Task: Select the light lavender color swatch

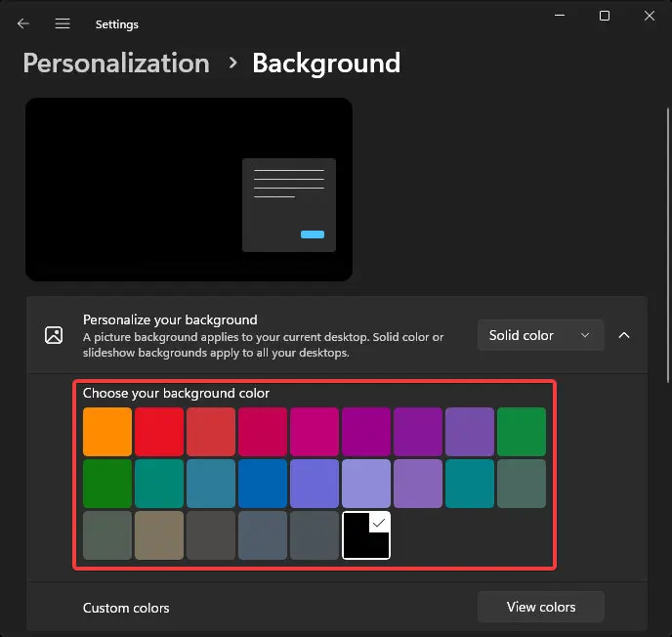Action: (366, 484)
